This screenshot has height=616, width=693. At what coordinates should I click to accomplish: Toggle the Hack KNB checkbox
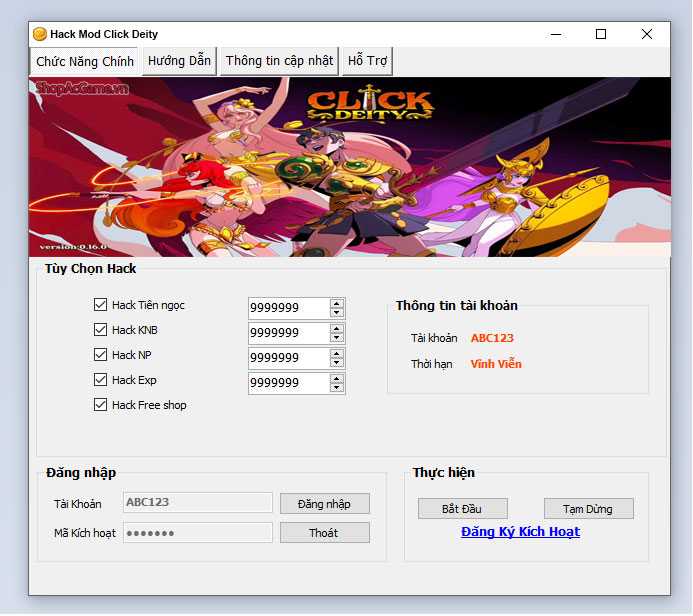[x=100, y=330]
